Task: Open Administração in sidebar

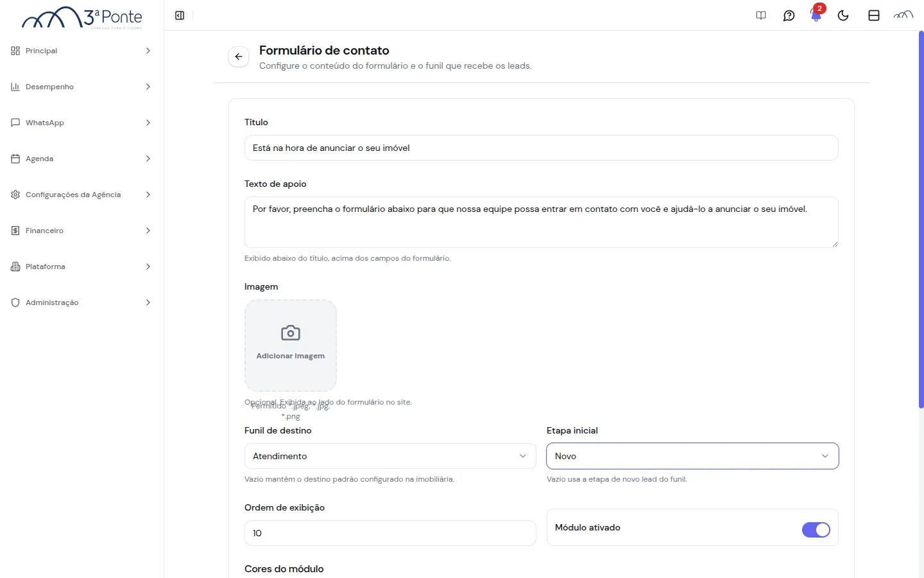Action: click(81, 302)
